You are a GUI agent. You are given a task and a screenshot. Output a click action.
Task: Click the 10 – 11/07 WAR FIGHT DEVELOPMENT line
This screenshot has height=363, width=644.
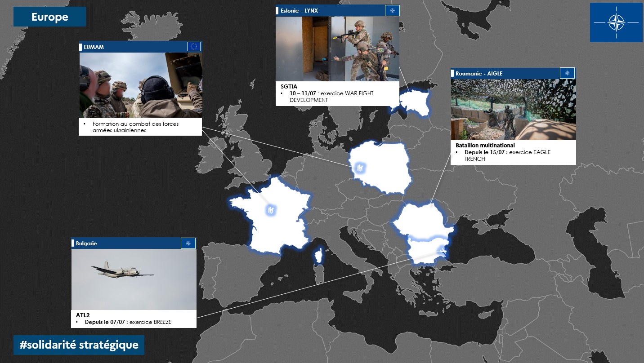pyautogui.click(x=331, y=97)
